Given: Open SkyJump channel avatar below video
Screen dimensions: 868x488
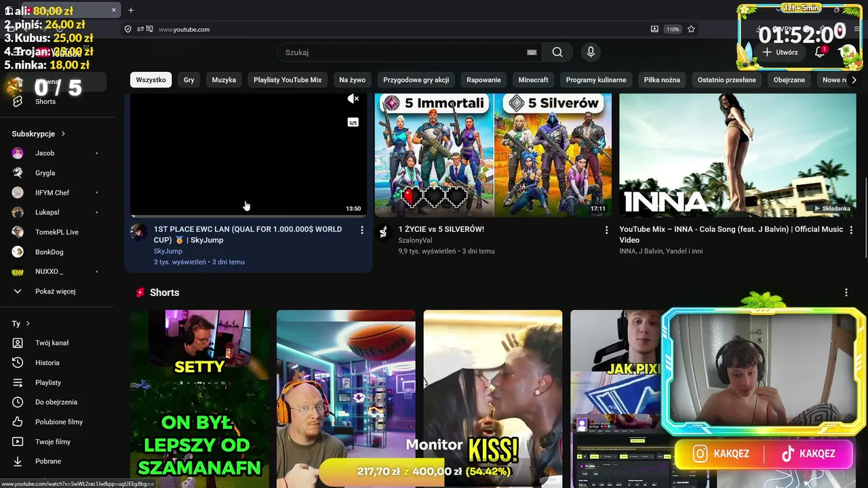Looking at the screenshot, I should 139,232.
